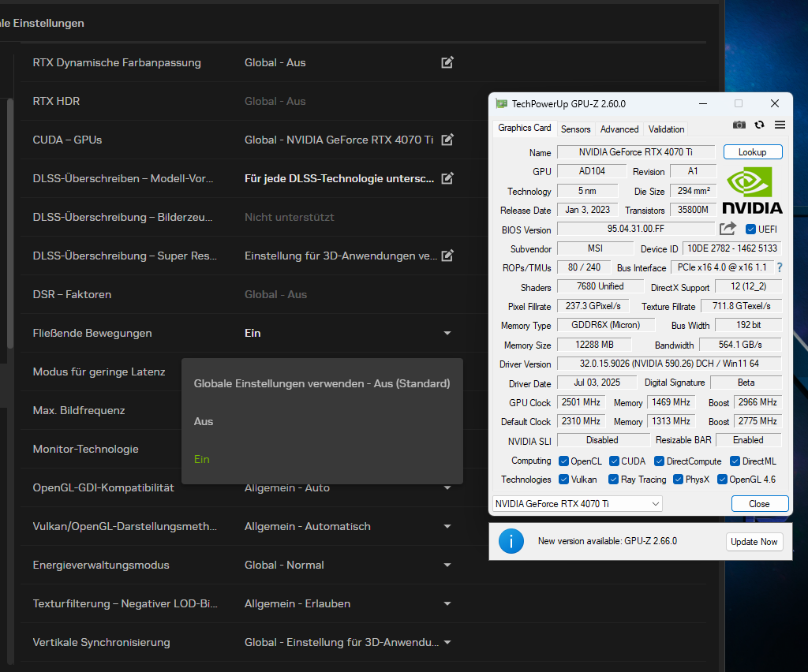Click Boost value 2966 MHz
Image resolution: width=808 pixels, height=672 pixels.
pyautogui.click(x=757, y=402)
